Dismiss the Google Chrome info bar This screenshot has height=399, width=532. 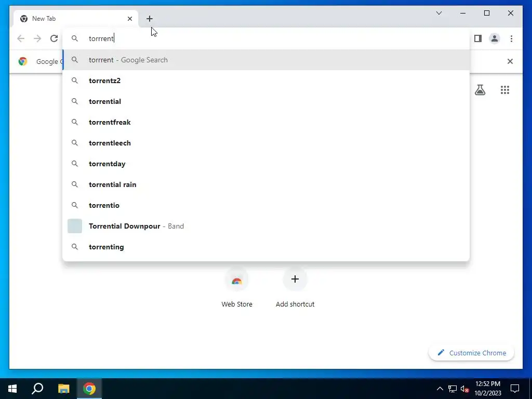tap(510, 61)
